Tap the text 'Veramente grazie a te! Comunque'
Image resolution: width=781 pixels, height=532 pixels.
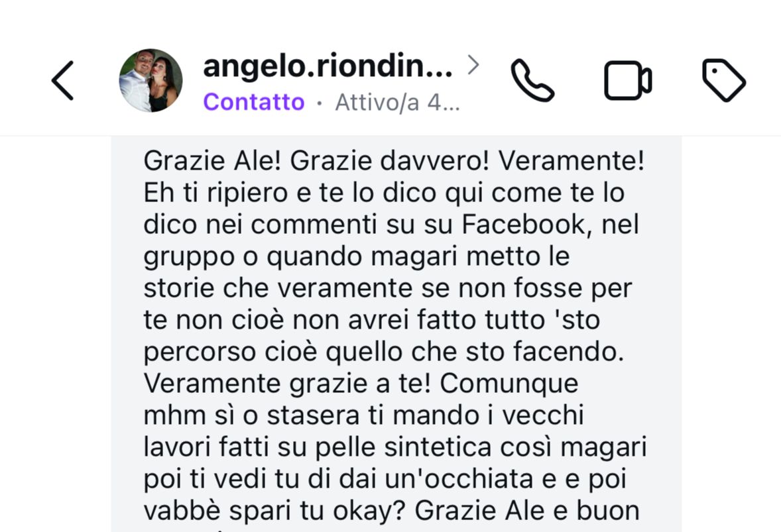361,384
